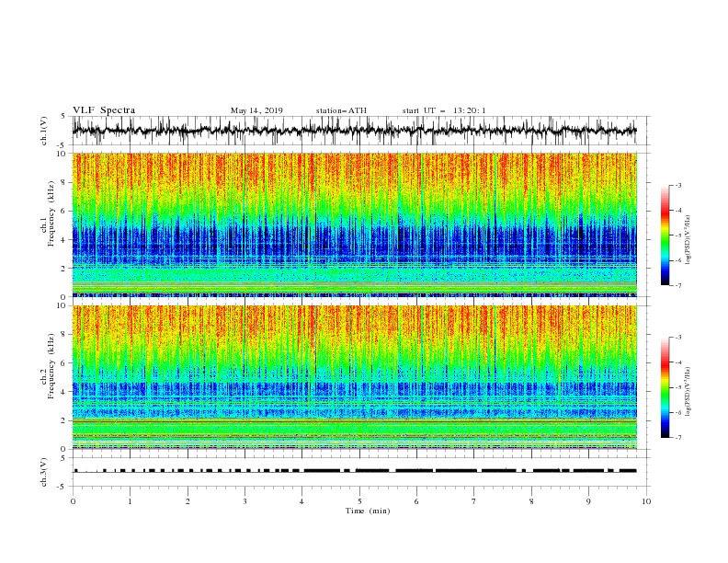This screenshot has width=728, height=563.
Task: Click the "5" tick on the time axis
Action: click(359, 501)
